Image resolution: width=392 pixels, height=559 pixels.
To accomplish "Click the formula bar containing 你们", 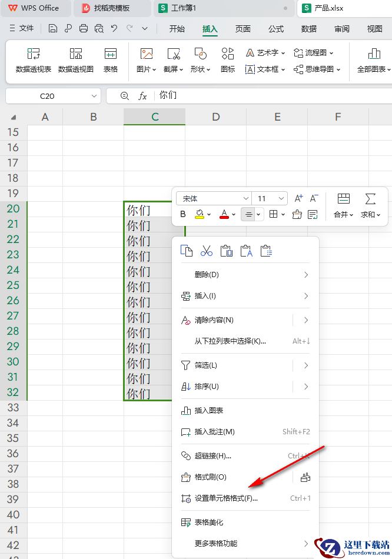I will 273,95.
